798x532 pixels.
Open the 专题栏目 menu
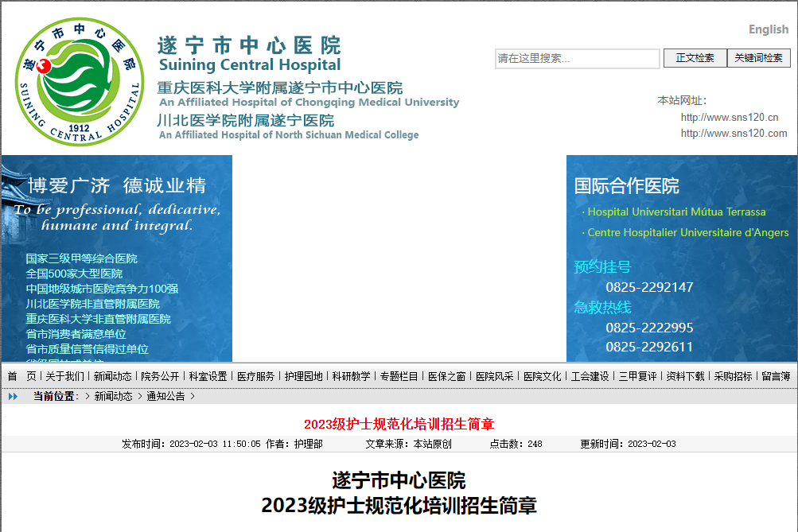[399, 376]
